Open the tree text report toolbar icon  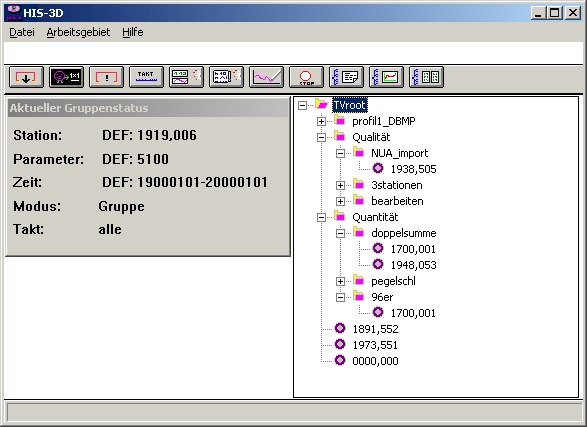click(x=347, y=77)
